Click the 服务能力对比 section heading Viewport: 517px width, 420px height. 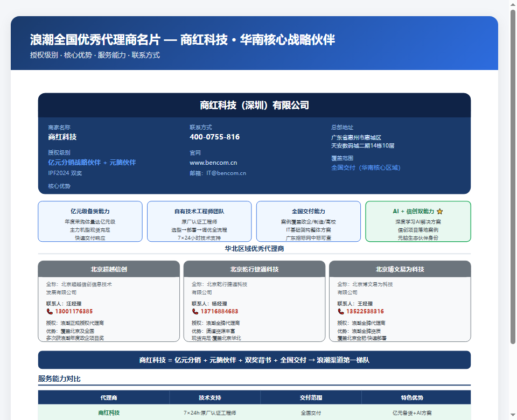tap(59, 379)
